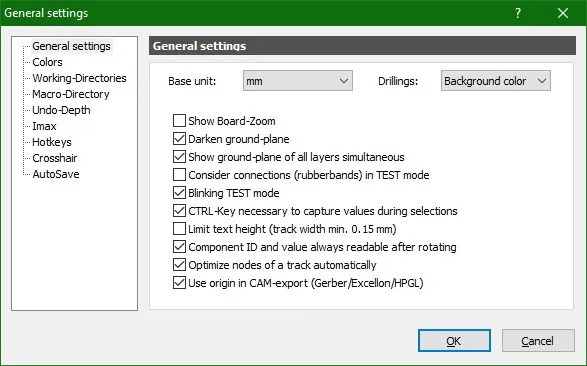
Task: Open the Drillings Background color dropdown
Action: (495, 81)
